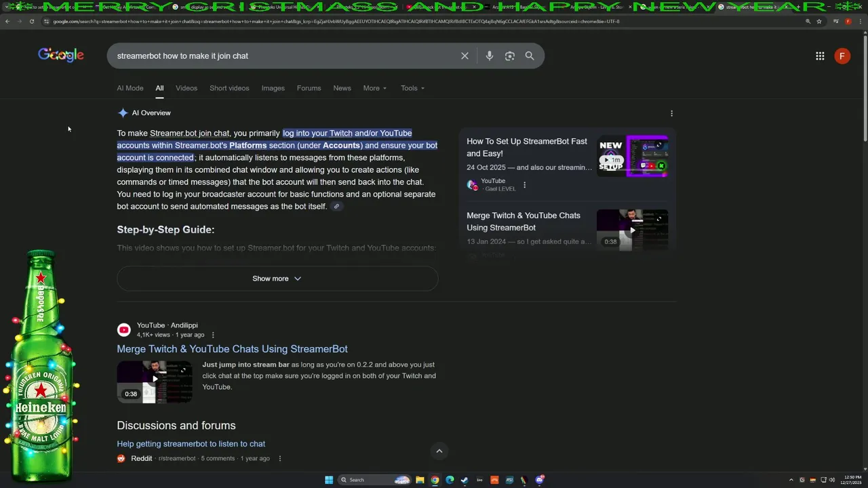The width and height of the screenshot is (868, 488).
Task: Open search by image camera icon
Action: pyautogui.click(x=510, y=56)
